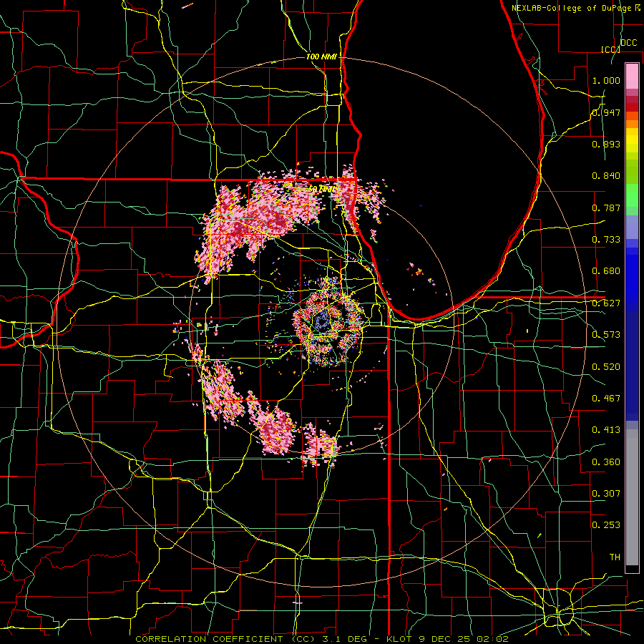Click the 0.573 scale value
The image size is (644, 644).
pyautogui.click(x=606, y=334)
